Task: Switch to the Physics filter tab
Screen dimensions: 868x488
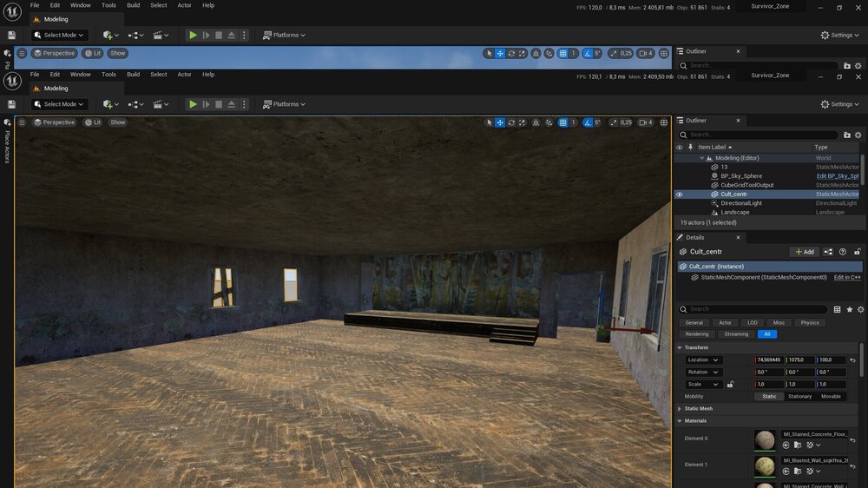Action: (809, 322)
